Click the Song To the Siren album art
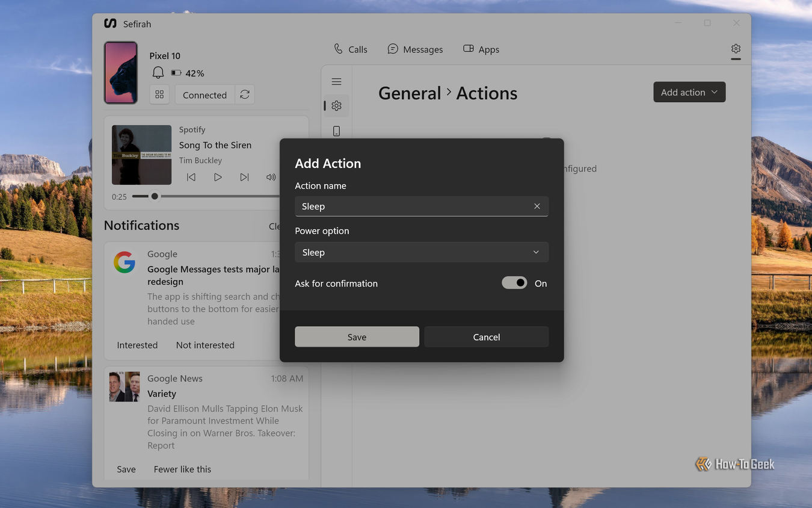This screenshot has width=812, height=508. pyautogui.click(x=141, y=155)
